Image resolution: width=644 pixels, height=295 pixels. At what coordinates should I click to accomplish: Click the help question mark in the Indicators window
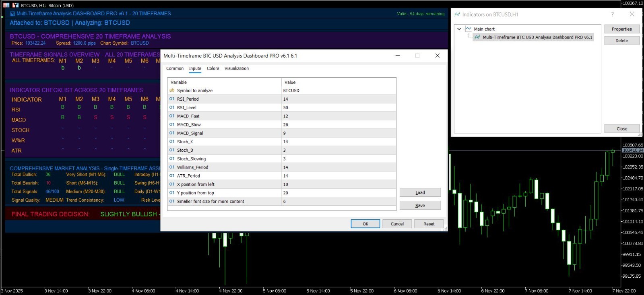tap(613, 14)
